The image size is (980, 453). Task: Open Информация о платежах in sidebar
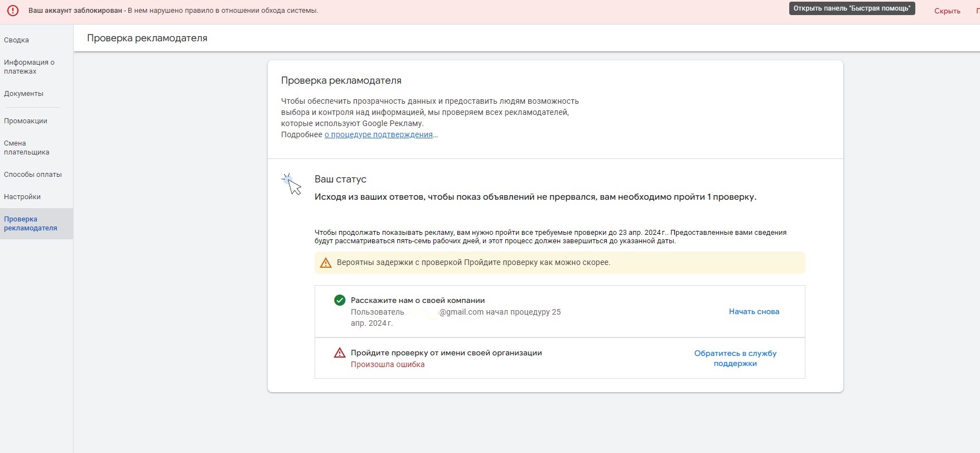coord(29,67)
